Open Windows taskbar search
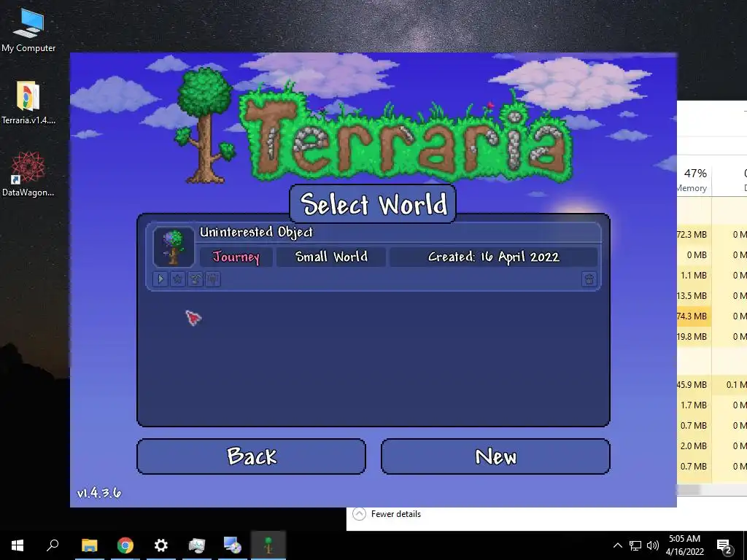This screenshot has width=747, height=560. tap(53, 545)
